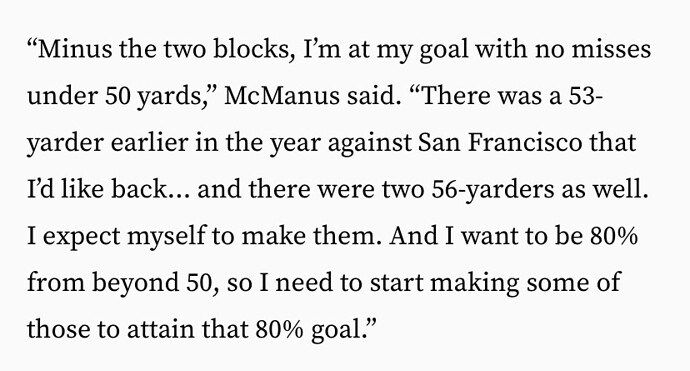The image size is (690, 371).
Task: Click the word "expect" in the fifth line
Action: 81,236
